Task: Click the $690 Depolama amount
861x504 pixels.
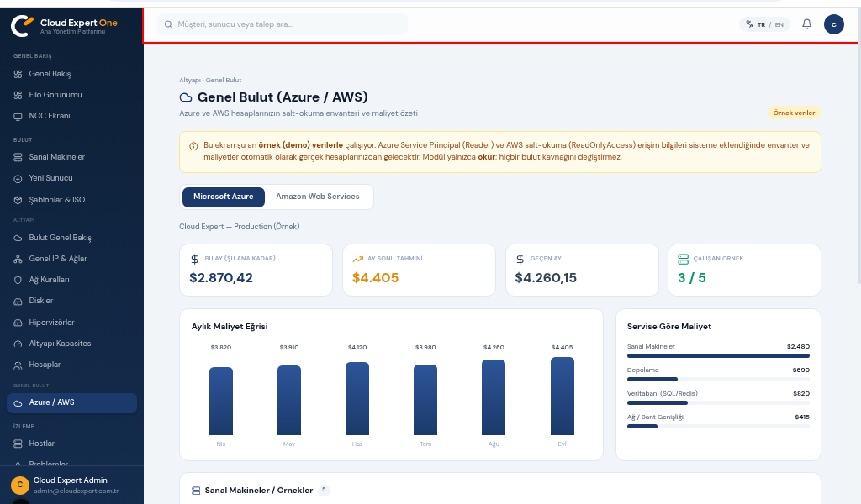Action: coord(801,370)
